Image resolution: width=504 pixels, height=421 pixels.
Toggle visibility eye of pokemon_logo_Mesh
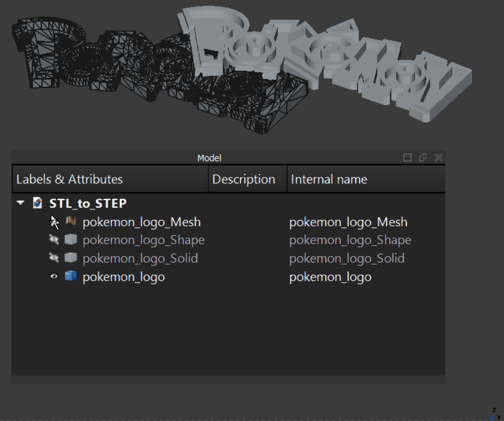[54, 221]
